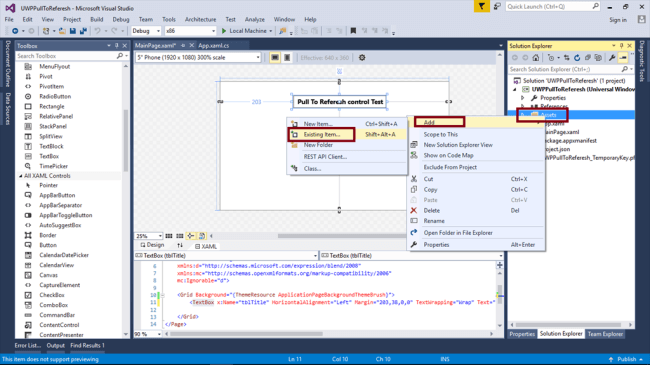Click the Search Toolbox field
650x365 pixels.
[66, 56]
